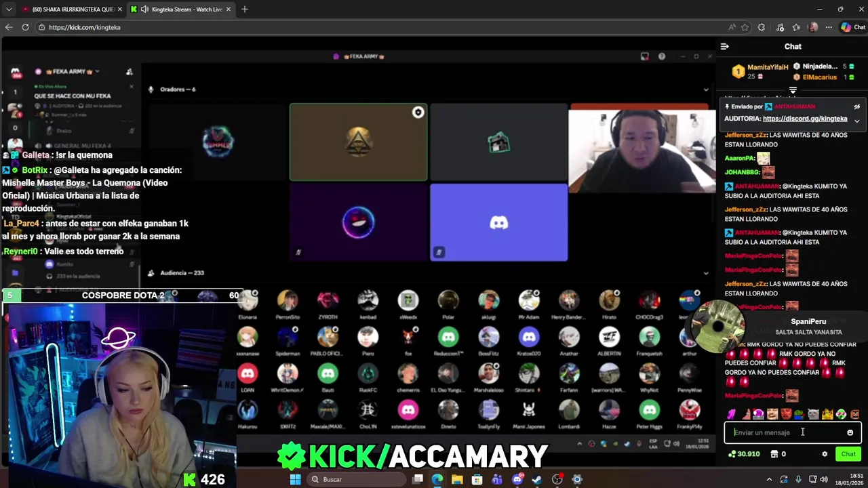Open FEKA ARMY server dropdown

pos(72,71)
